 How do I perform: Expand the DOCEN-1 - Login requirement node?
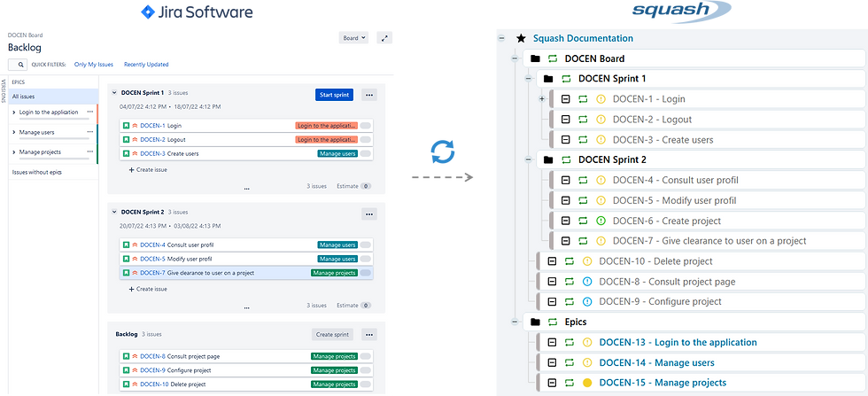click(542, 99)
